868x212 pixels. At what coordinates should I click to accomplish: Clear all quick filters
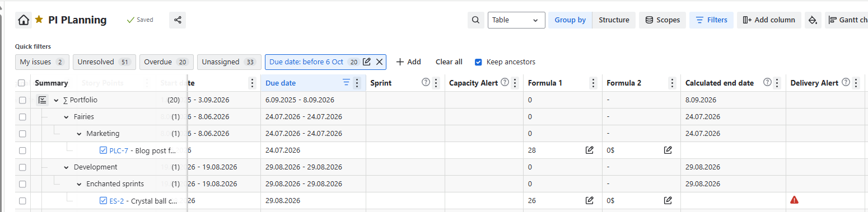coord(449,62)
